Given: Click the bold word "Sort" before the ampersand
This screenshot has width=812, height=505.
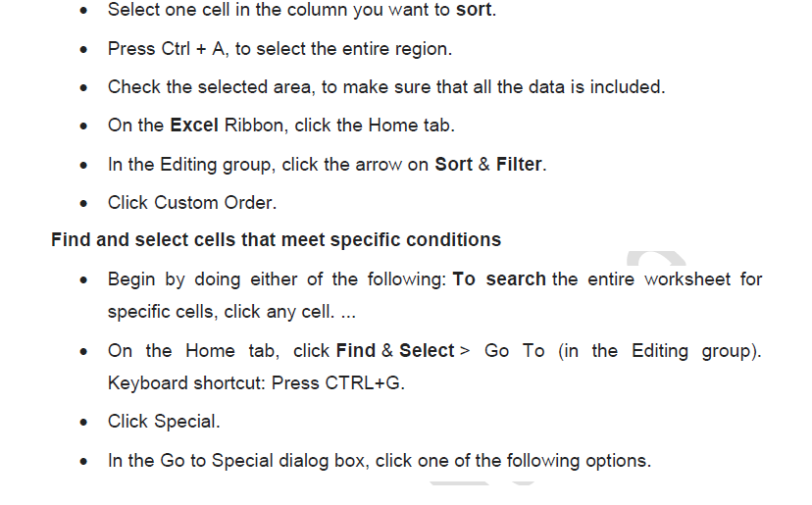Looking at the screenshot, I should [454, 165].
